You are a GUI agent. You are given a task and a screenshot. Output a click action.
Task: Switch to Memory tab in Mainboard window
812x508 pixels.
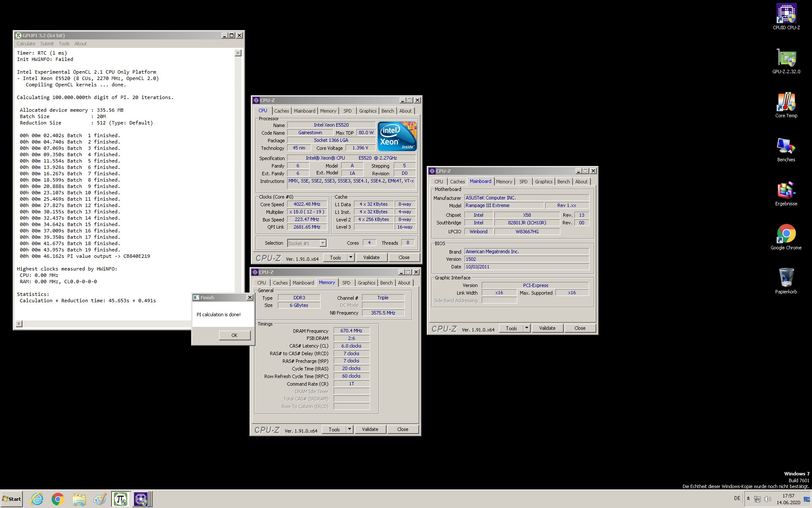504,182
